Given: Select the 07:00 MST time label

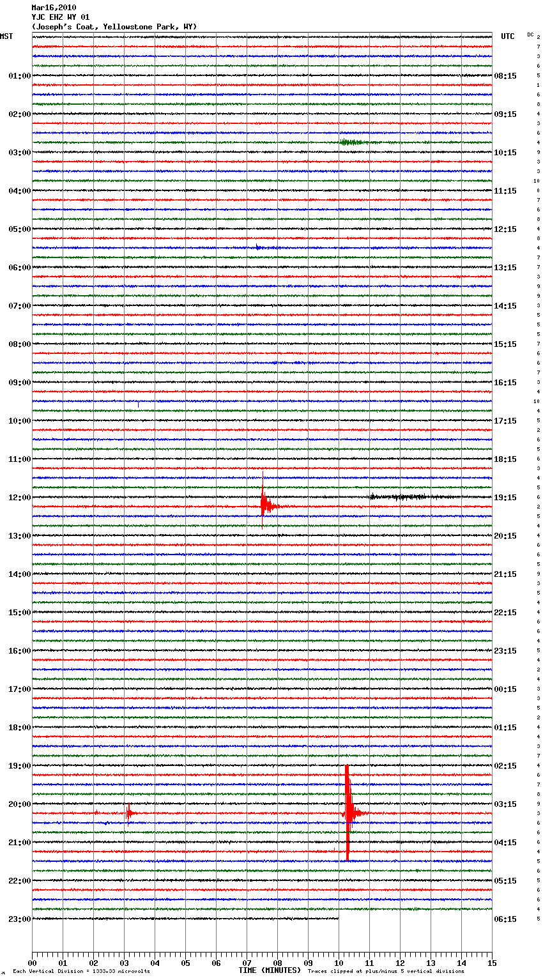Looking at the screenshot, I should [x=19, y=306].
